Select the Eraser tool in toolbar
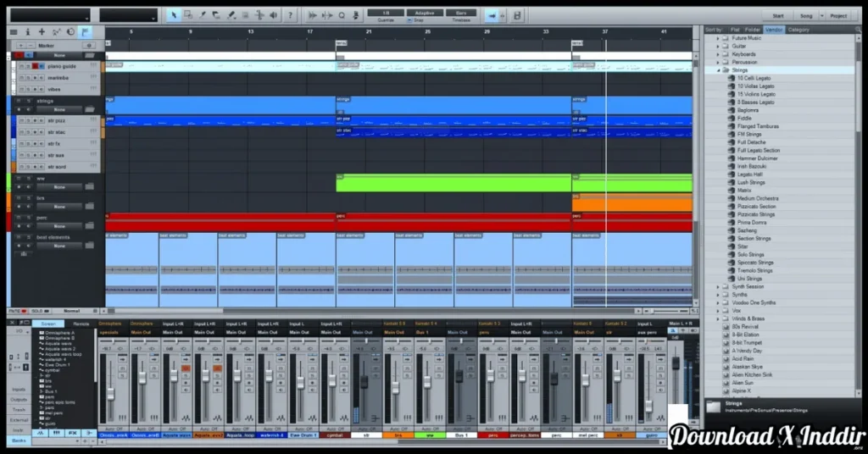868x454 pixels. (x=216, y=15)
